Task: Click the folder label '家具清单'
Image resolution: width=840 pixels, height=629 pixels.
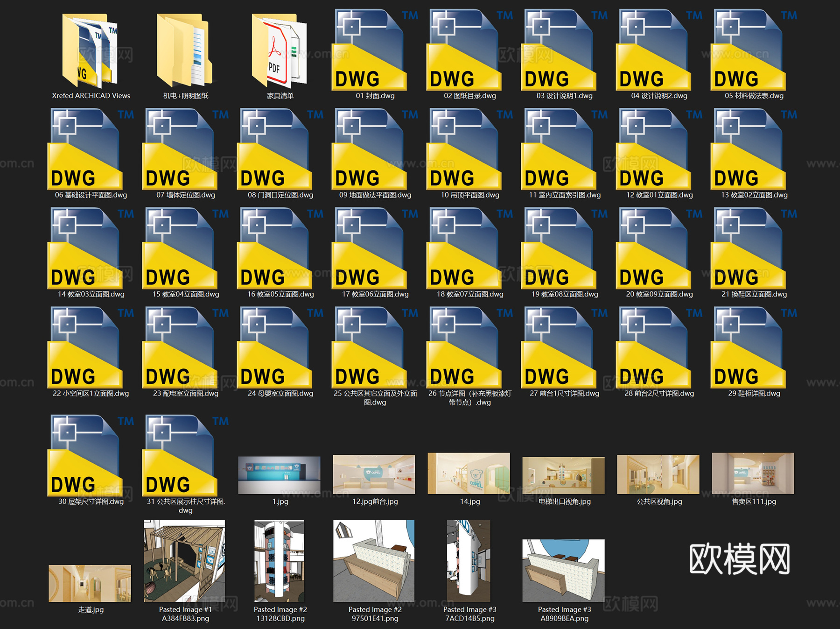Action: click(280, 96)
